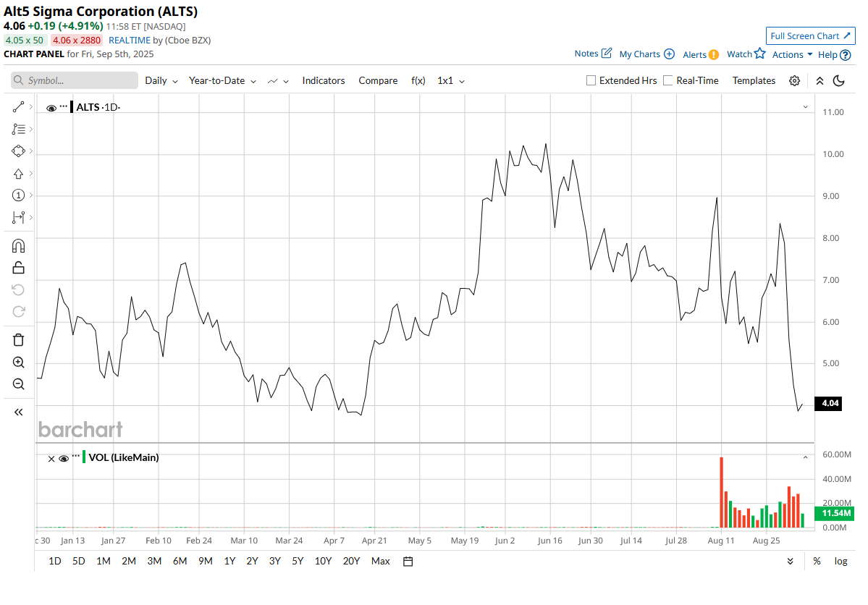Click the VOL indicator green color bar
The image size is (868, 605).
pos(83,457)
